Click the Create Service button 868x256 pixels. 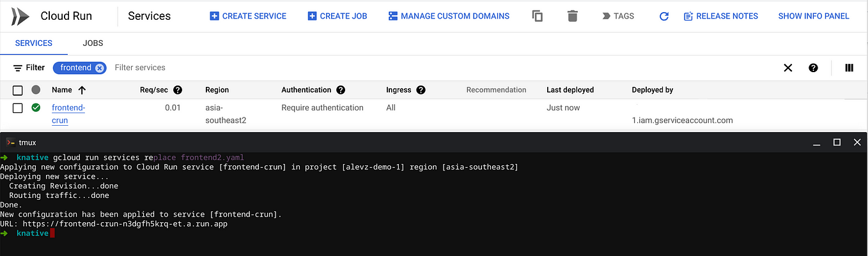click(248, 16)
